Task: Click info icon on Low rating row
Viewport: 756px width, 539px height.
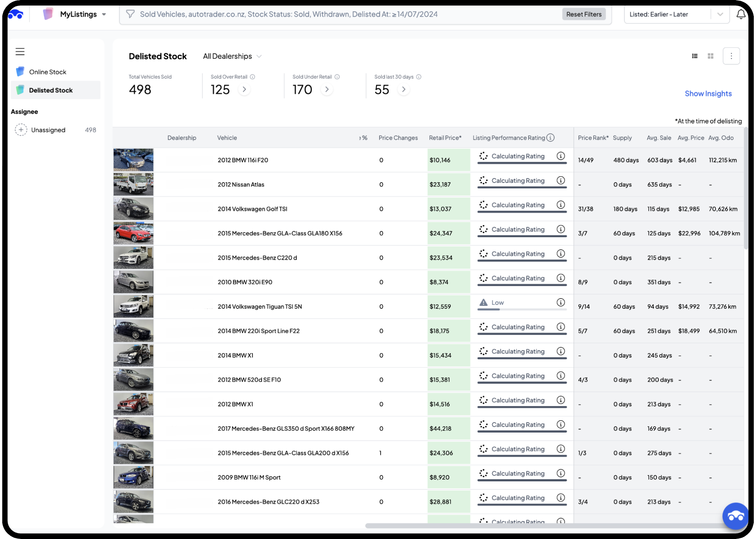Action: pyautogui.click(x=561, y=303)
